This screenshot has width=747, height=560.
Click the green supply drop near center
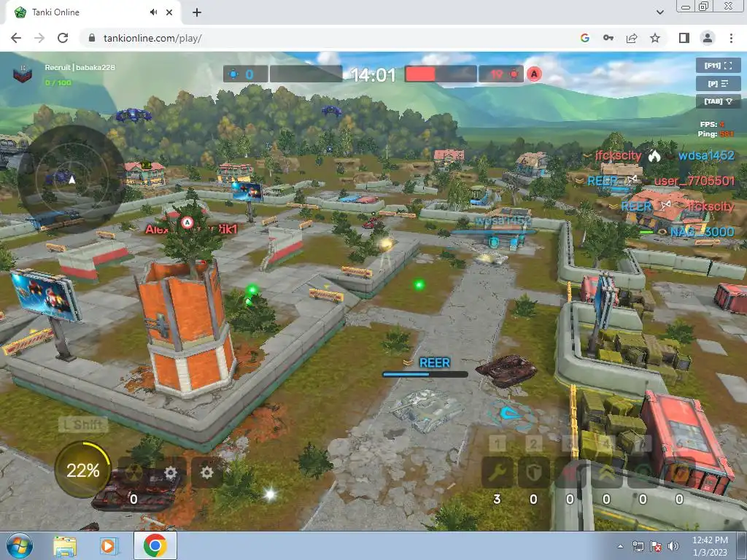tap(419, 285)
